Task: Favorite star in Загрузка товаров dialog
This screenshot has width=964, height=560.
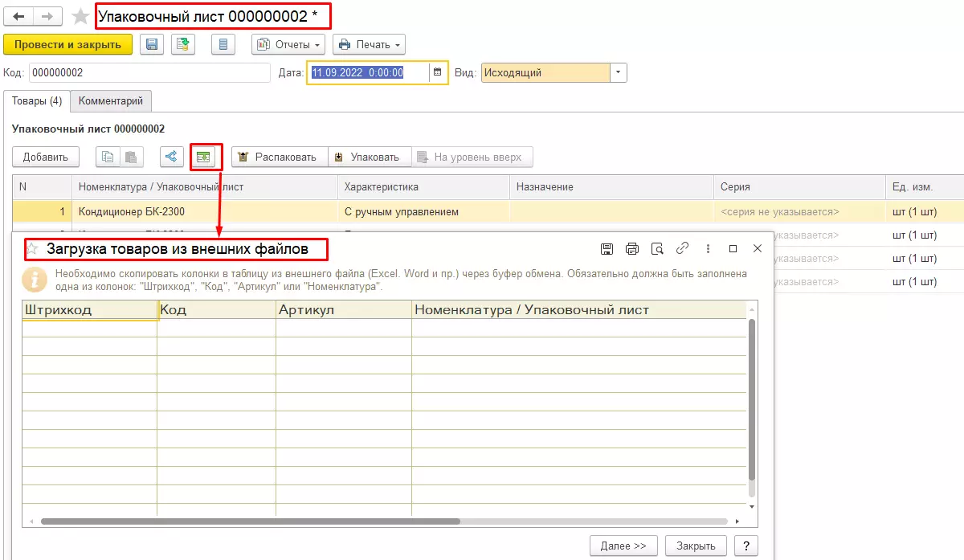Action: pos(32,249)
